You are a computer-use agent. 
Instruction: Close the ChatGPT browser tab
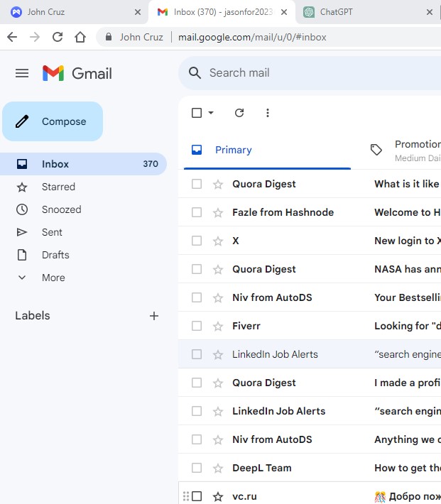coord(430,12)
